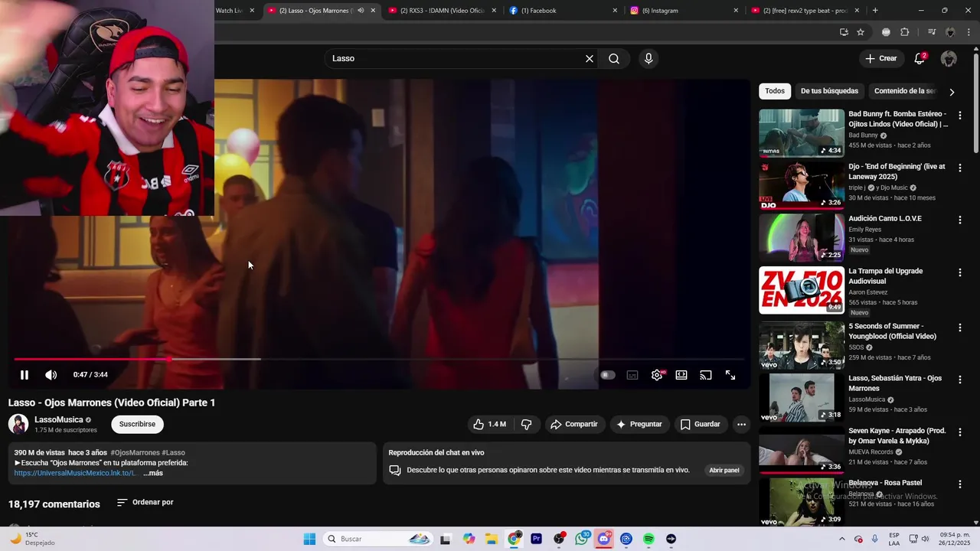Open the YouTube account avatar menu
This screenshot has height=551, width=980.
click(949, 59)
